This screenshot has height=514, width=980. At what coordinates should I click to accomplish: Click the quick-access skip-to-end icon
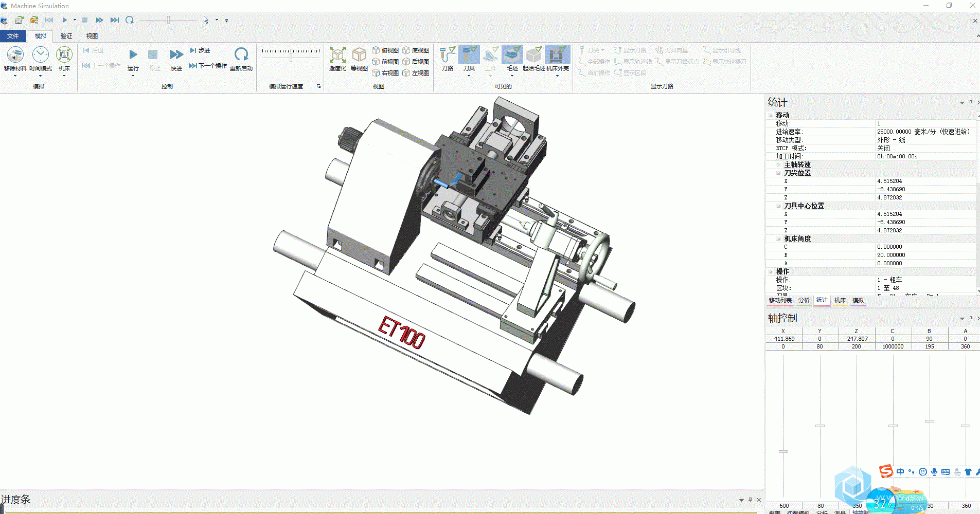[x=115, y=20]
